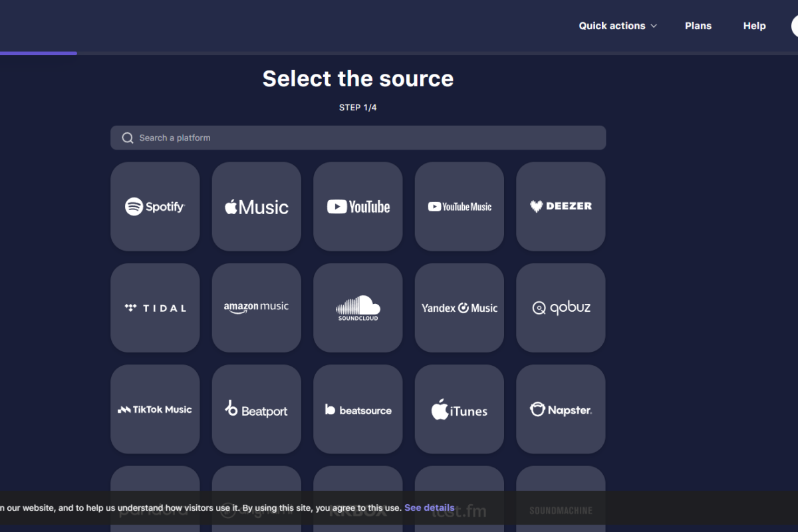This screenshot has width=798, height=532.
Task: Open the Help menu item
Action: pos(754,26)
